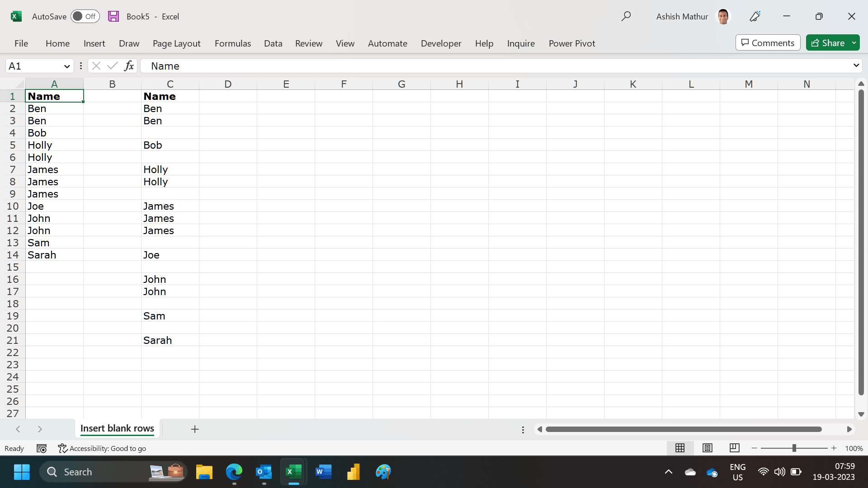Click the formula bar Cancel X icon
The image size is (868, 488).
pos(96,66)
